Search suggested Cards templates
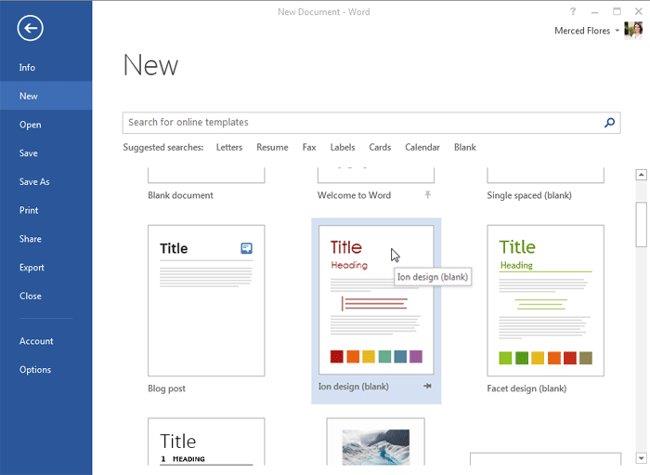 tap(380, 148)
